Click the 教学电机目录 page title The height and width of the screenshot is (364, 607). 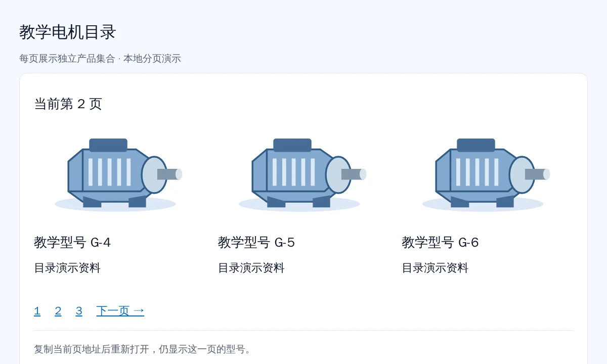(x=68, y=32)
